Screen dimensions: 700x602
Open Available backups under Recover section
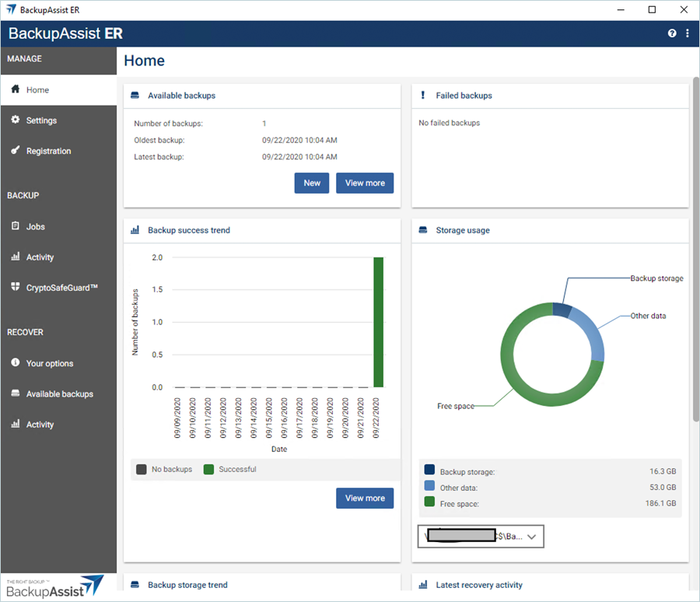tap(59, 394)
